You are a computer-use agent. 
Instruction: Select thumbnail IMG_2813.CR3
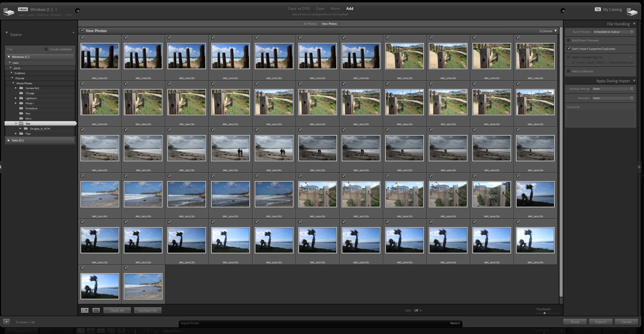coord(230,148)
